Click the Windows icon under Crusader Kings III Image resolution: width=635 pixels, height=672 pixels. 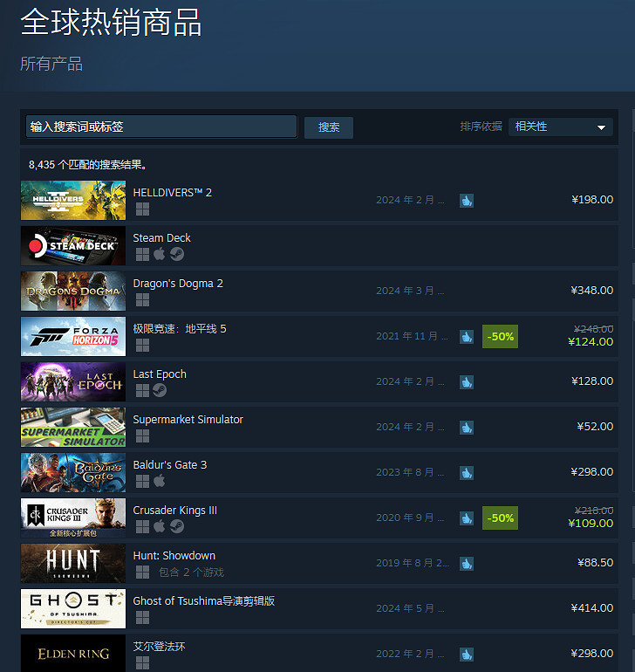(x=142, y=527)
